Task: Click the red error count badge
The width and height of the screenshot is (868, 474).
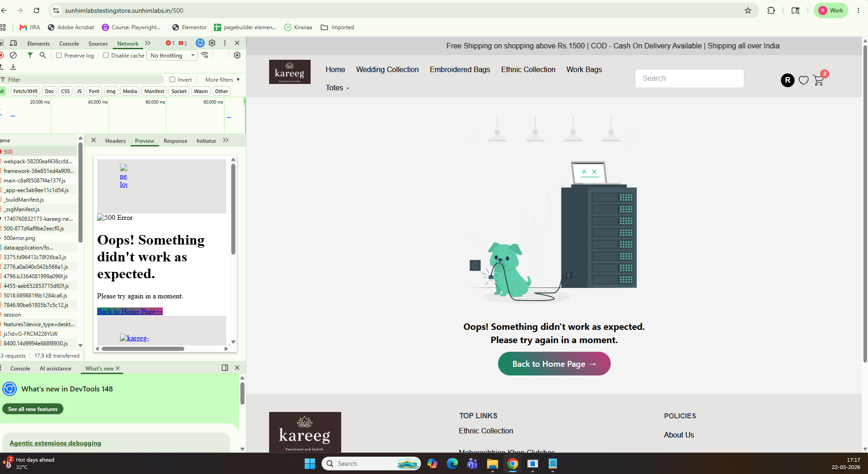Action: coord(170,43)
